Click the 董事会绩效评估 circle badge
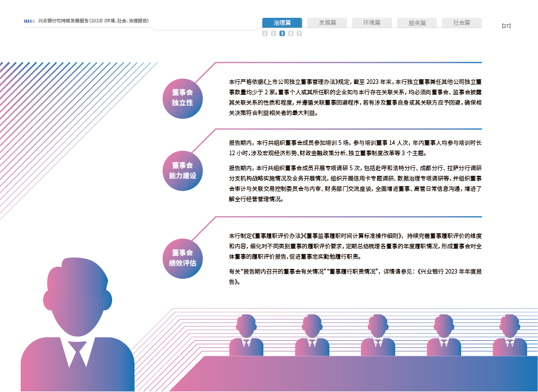Screen dimensions: 538x392 coord(182,258)
